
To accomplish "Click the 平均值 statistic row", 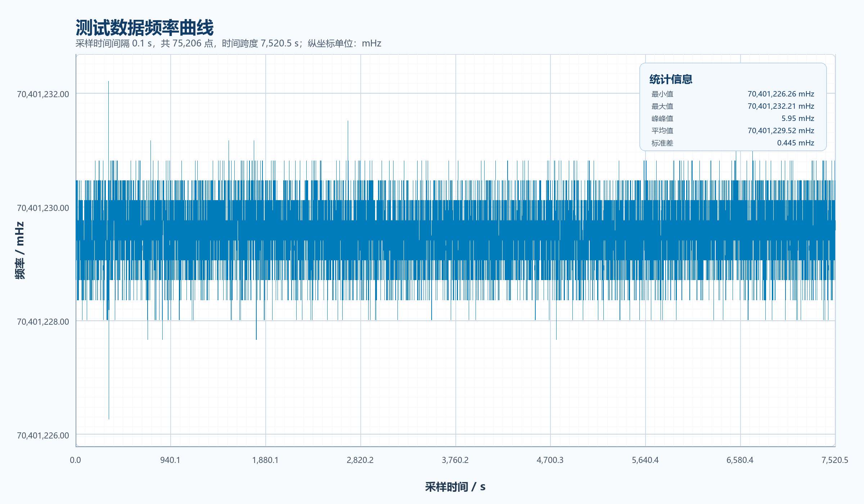I will [733, 131].
